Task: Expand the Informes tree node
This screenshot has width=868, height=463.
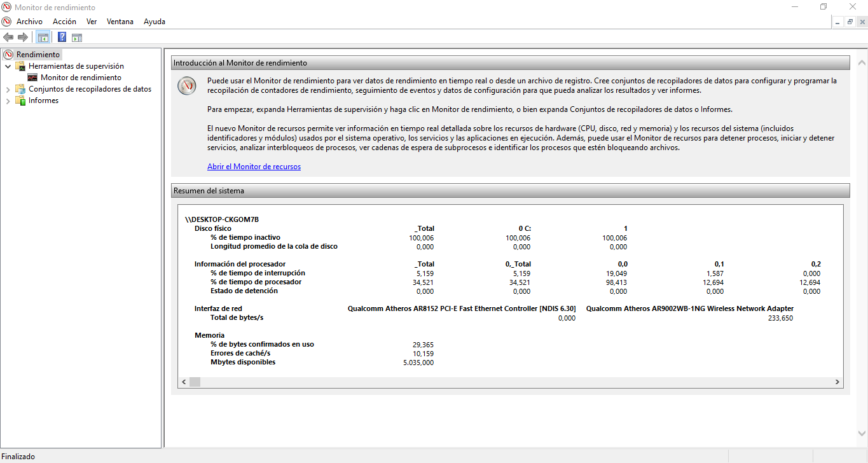Action: pyautogui.click(x=8, y=100)
